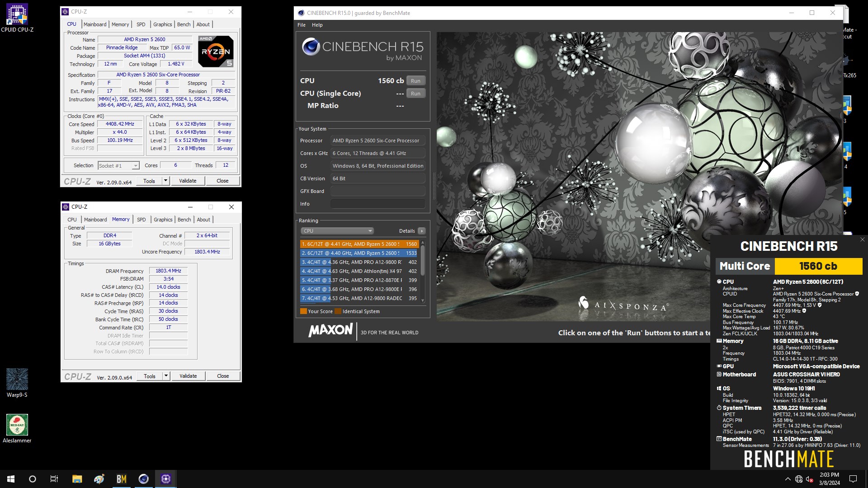Open Task View on the taskbar
The image size is (868, 488).
54,479
